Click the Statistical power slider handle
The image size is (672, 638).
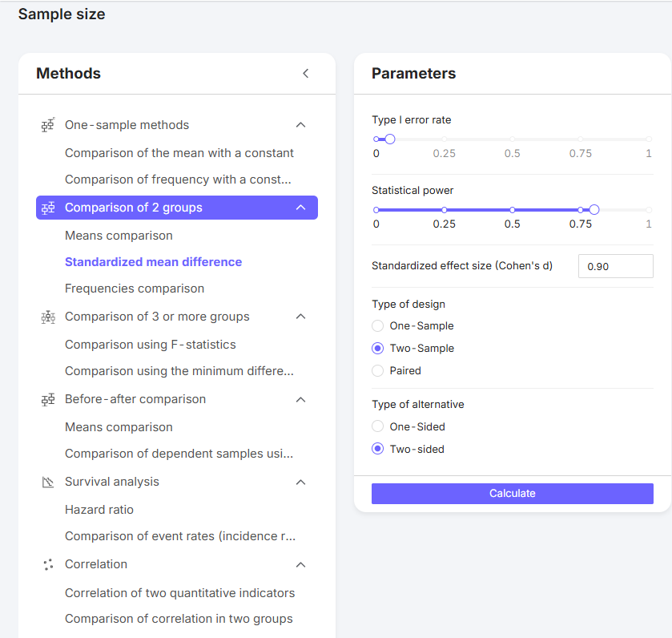pyautogui.click(x=594, y=210)
